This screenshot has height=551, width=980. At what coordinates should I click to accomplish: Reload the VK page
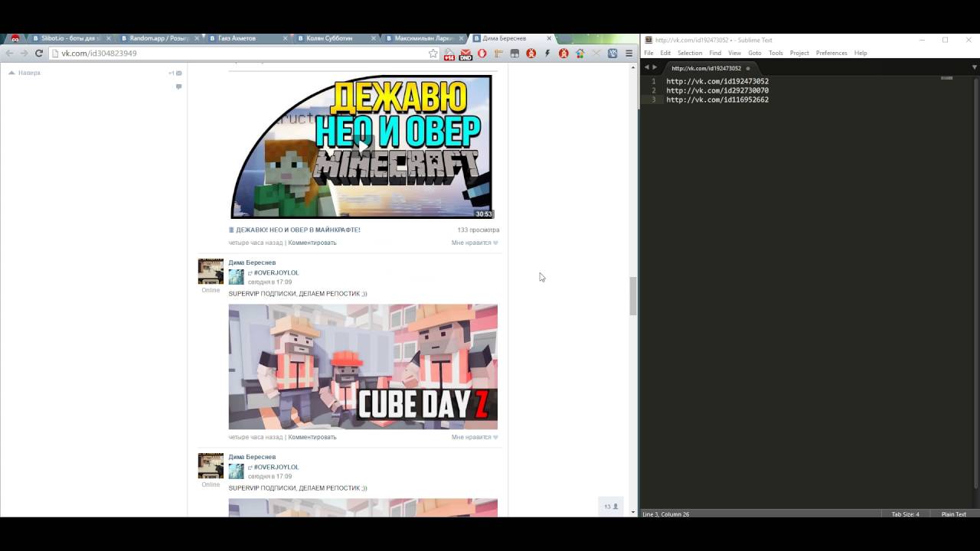point(38,54)
